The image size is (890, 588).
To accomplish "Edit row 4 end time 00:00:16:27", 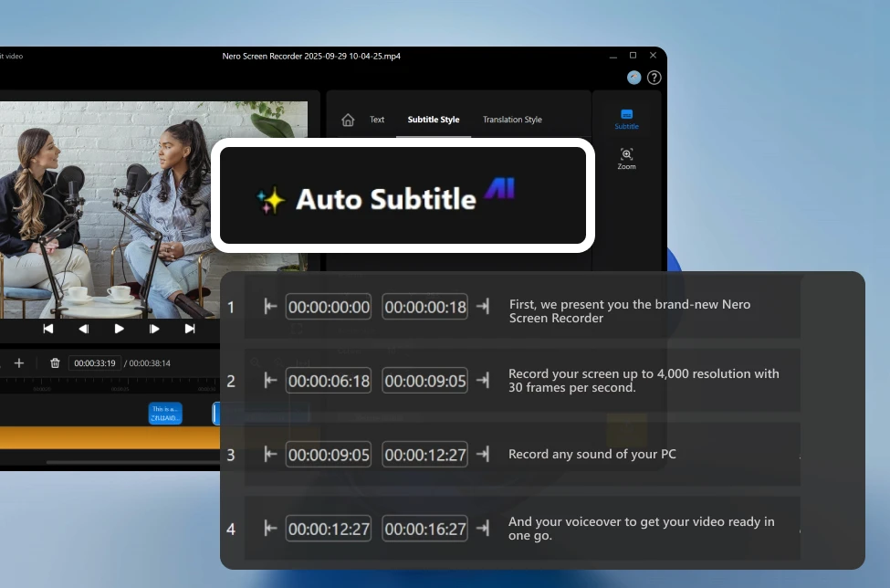I will (425, 529).
